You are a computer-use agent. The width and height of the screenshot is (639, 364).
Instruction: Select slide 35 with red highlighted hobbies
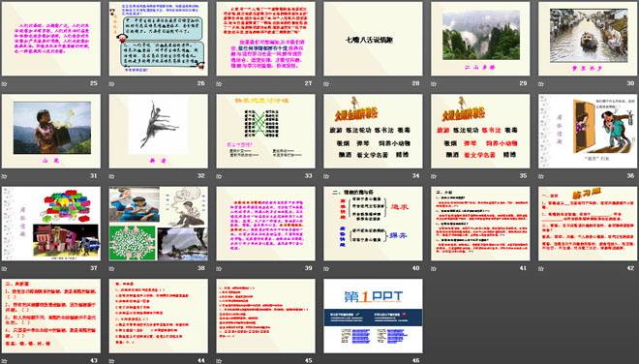(480, 132)
